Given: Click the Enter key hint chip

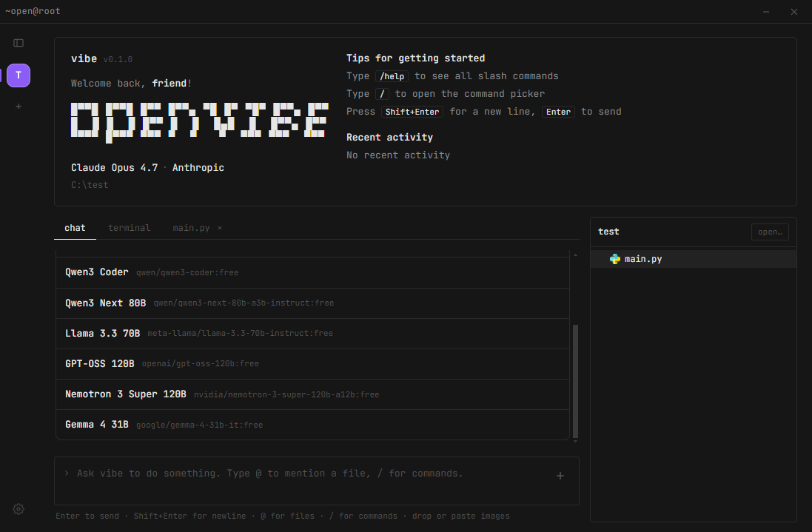Looking at the screenshot, I should (558, 112).
